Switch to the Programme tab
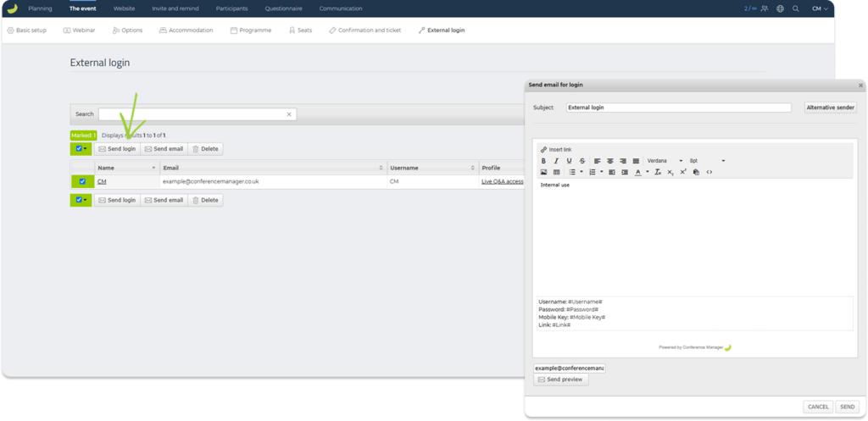The image size is (868, 421). click(251, 30)
